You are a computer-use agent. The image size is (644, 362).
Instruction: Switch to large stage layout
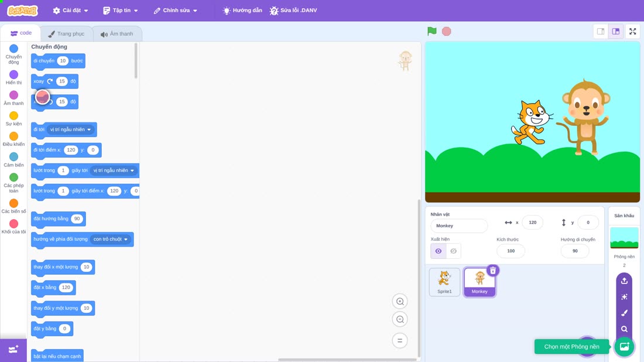(x=616, y=31)
